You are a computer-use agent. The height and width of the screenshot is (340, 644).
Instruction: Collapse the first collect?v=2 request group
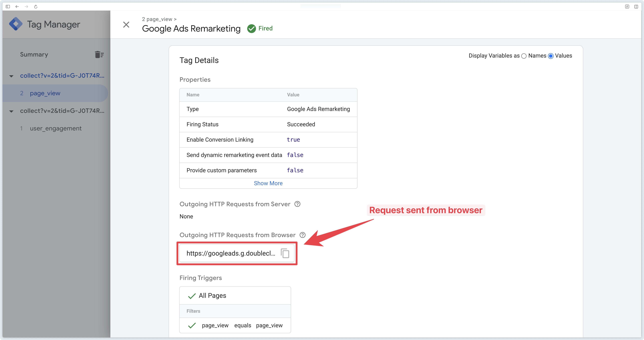(11, 76)
